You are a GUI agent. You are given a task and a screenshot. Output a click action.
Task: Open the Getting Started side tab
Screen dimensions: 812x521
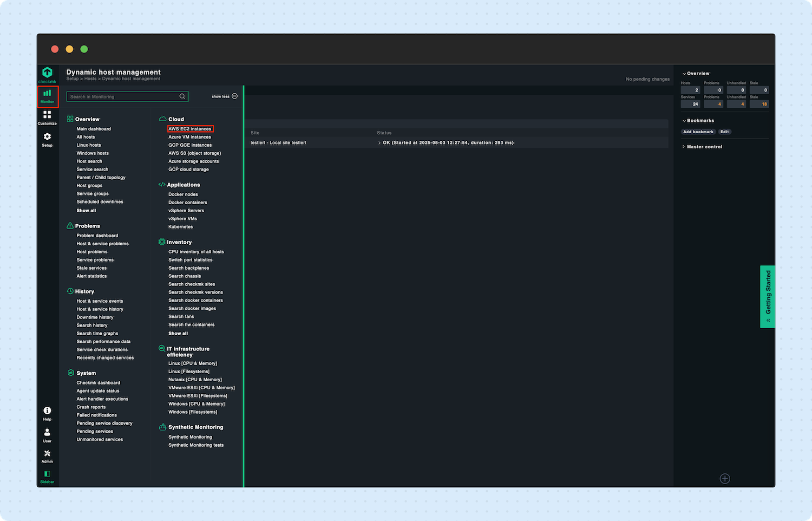pyautogui.click(x=768, y=296)
